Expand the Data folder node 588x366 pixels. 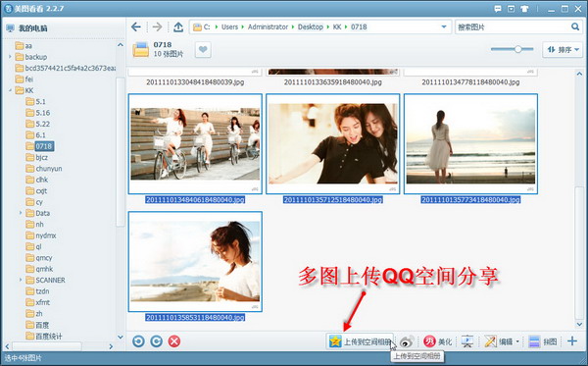click(x=21, y=213)
